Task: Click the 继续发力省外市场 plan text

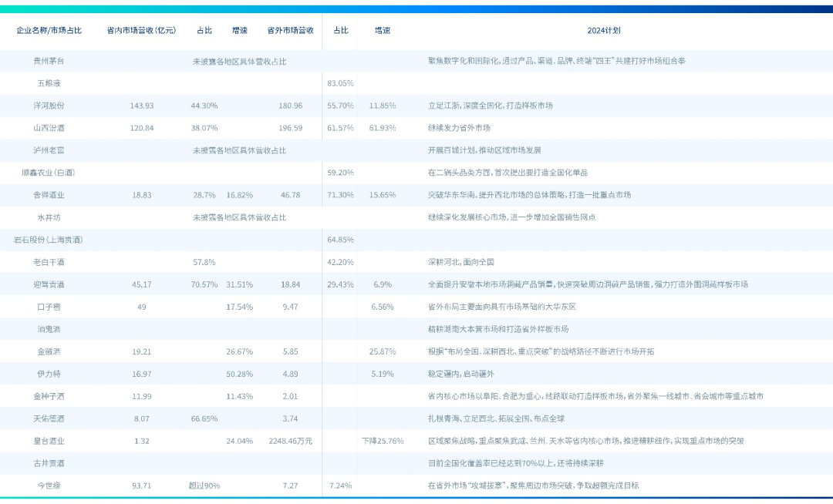Action: point(459,128)
